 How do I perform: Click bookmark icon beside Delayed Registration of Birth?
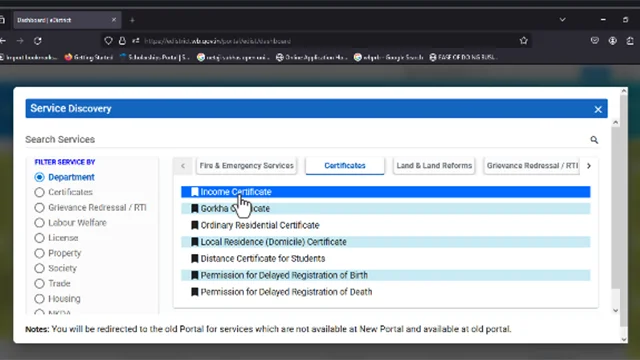[x=195, y=276]
